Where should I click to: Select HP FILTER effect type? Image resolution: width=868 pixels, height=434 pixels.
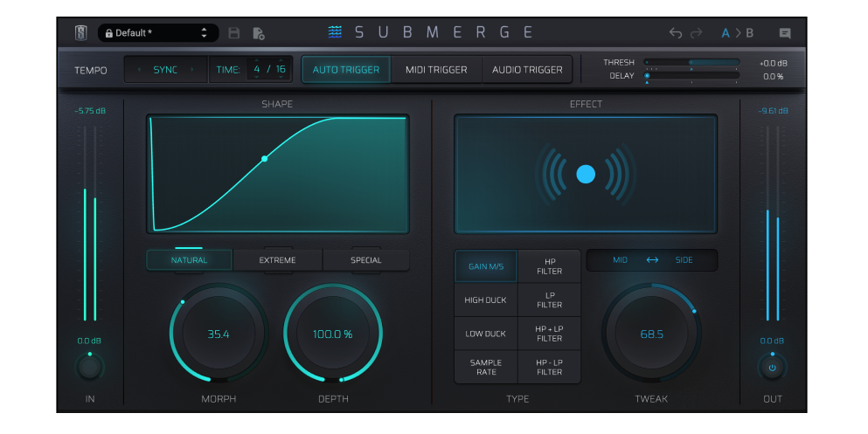click(549, 266)
